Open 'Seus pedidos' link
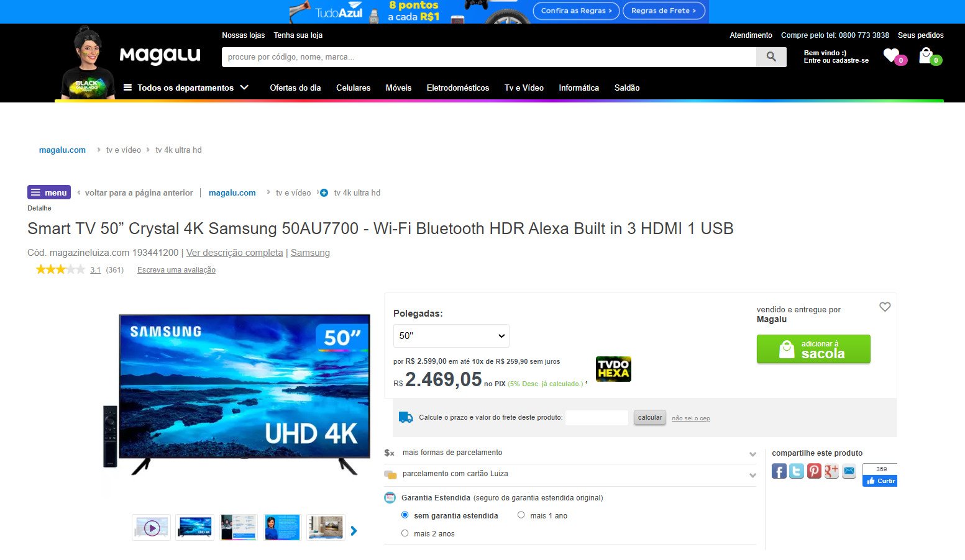The height and width of the screenshot is (560, 965). coord(920,35)
